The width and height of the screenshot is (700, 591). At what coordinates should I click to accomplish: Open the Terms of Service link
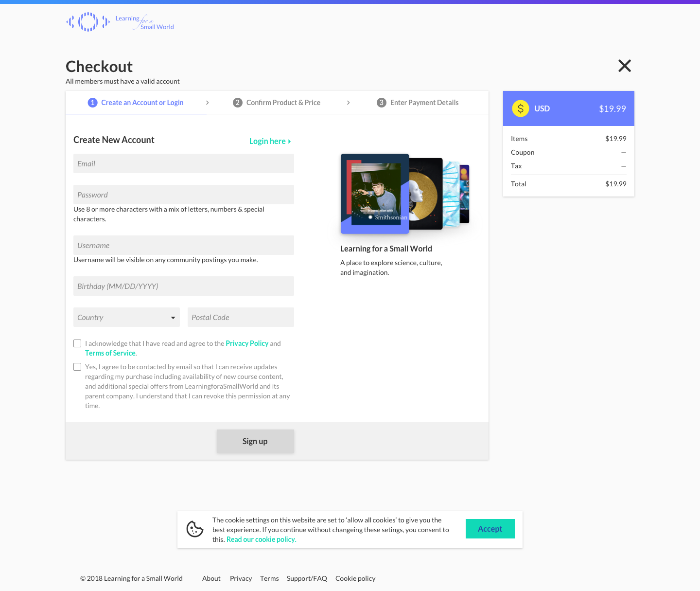(x=110, y=353)
